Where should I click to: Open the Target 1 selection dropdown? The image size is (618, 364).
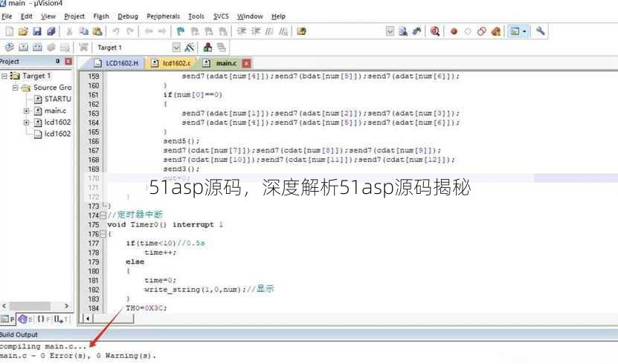tap(176, 48)
